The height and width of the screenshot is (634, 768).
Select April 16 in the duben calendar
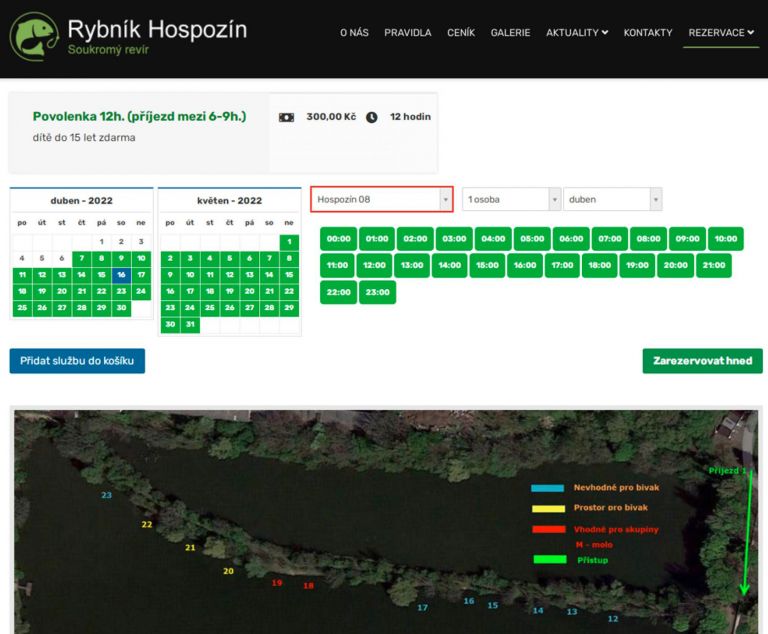click(x=121, y=274)
